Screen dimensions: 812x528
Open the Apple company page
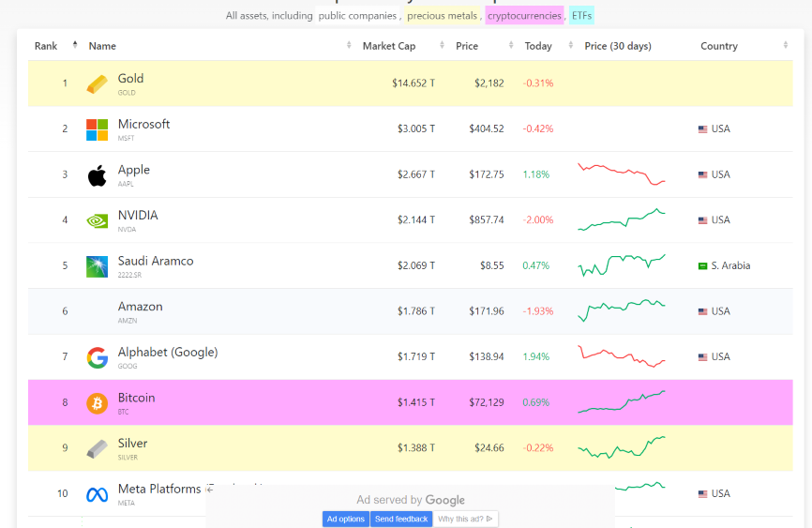133,170
